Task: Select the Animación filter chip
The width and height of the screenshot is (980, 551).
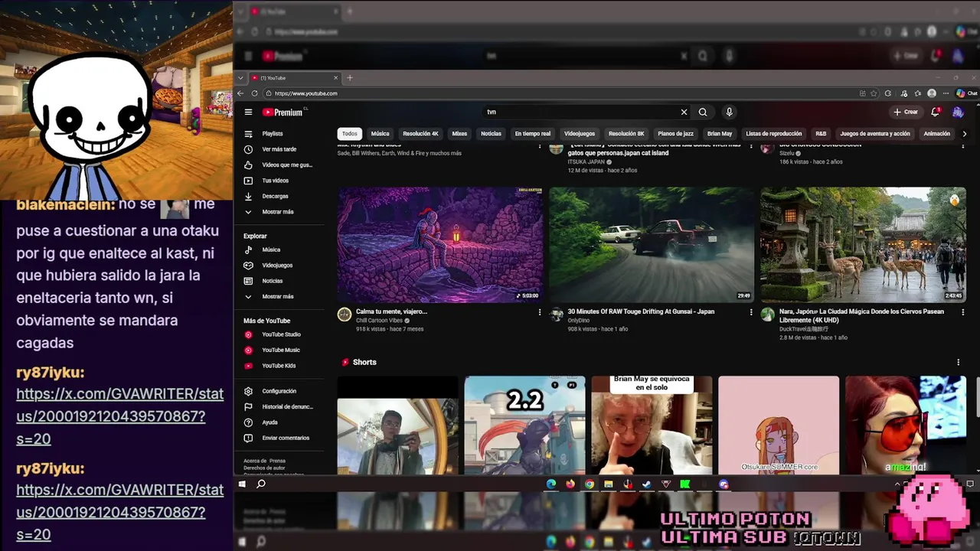Action: (936, 134)
